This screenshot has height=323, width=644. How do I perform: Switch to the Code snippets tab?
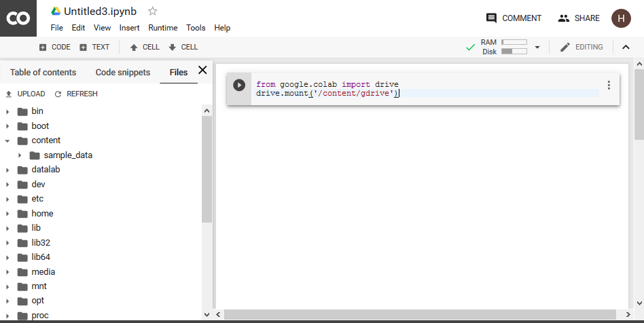(123, 73)
